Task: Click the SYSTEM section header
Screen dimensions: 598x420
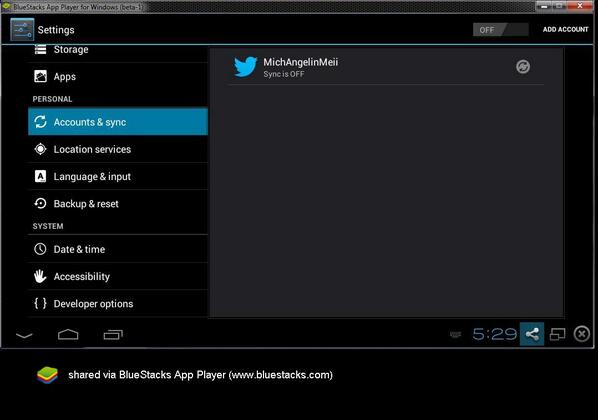Action: 48,226
